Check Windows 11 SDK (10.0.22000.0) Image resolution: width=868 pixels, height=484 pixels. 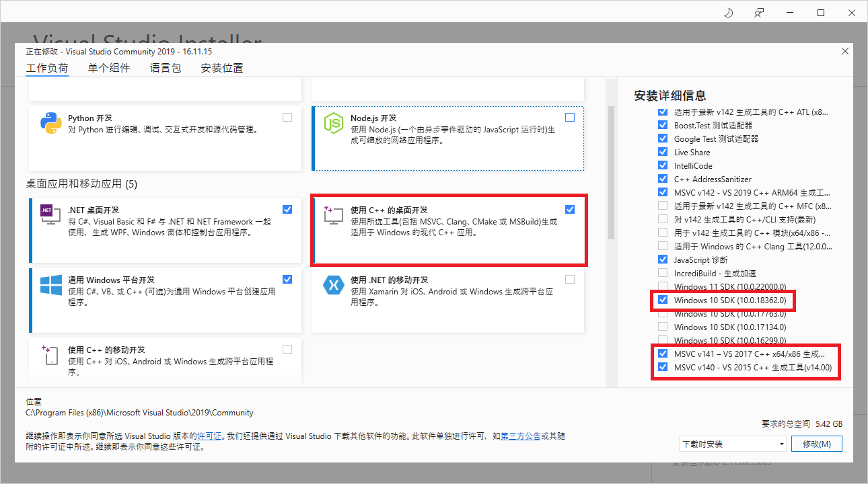[x=663, y=286]
